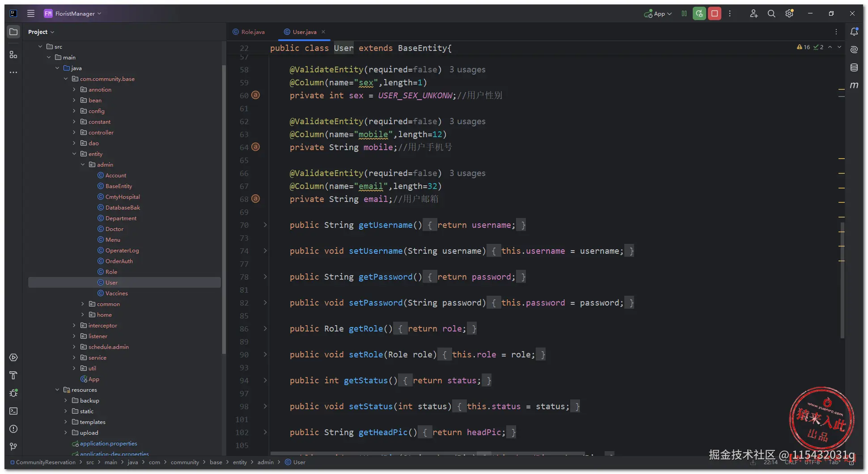Image resolution: width=868 pixels, height=474 pixels.
Task: Open the Build hammer tool window
Action: click(x=13, y=375)
